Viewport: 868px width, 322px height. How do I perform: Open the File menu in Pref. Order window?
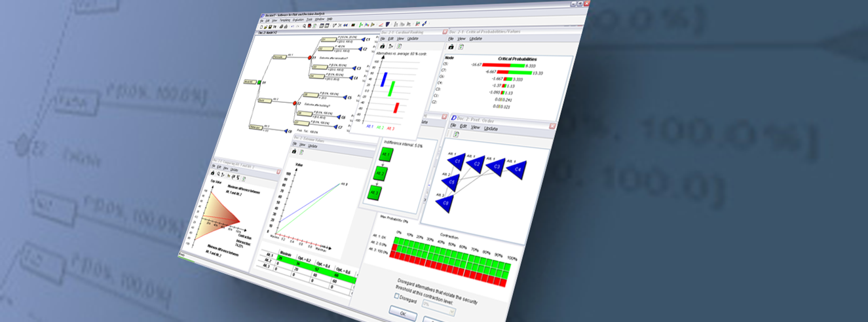pyautogui.click(x=453, y=126)
